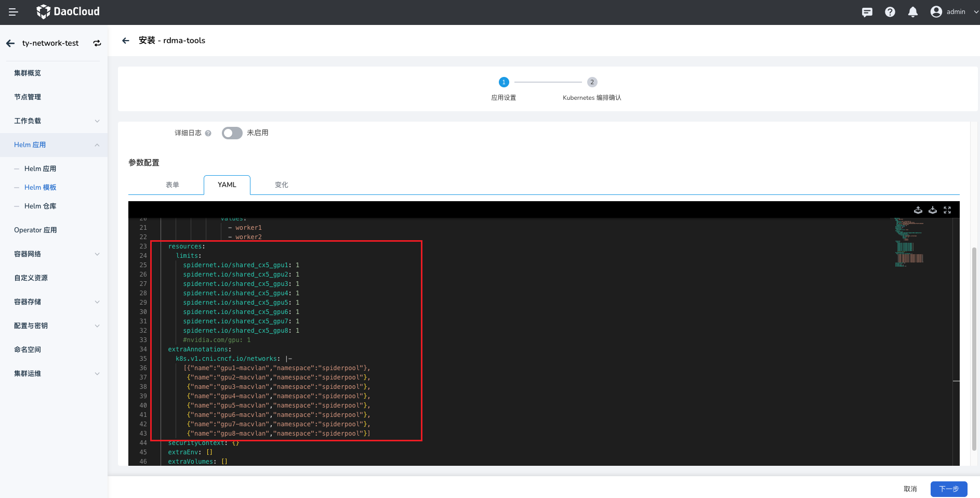980x498 pixels.
Task: Select Operator 应用 in the sidebar
Action: (35, 230)
